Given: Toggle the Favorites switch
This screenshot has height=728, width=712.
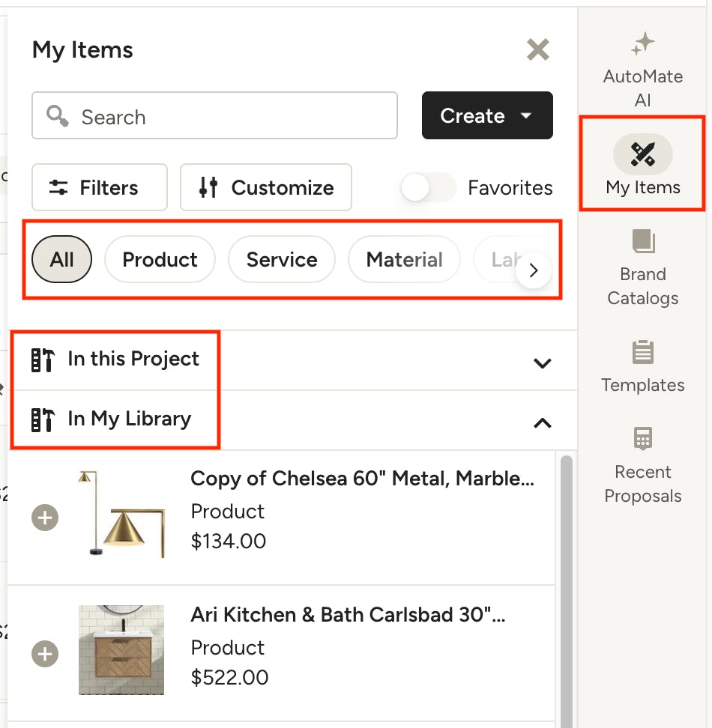Looking at the screenshot, I should [x=429, y=187].
